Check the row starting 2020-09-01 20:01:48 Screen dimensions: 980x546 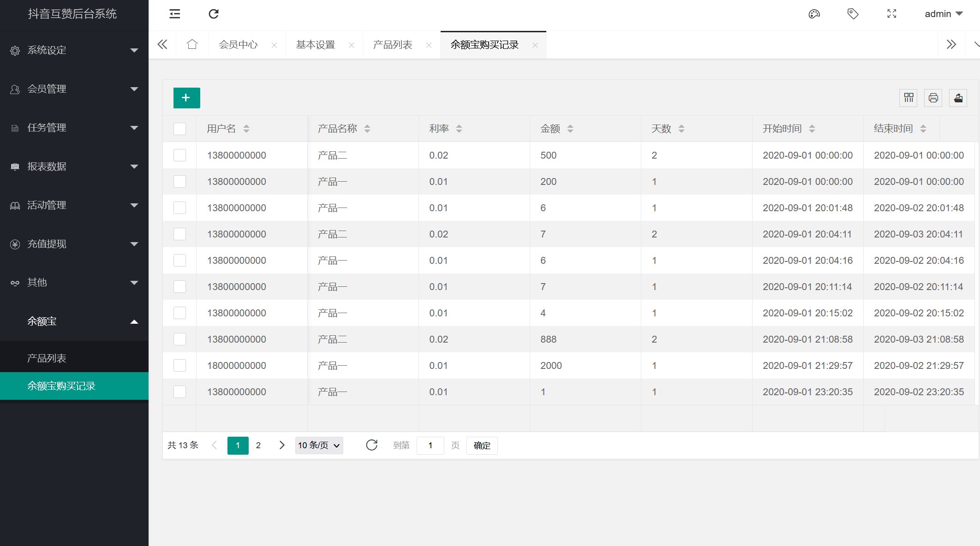[179, 208]
